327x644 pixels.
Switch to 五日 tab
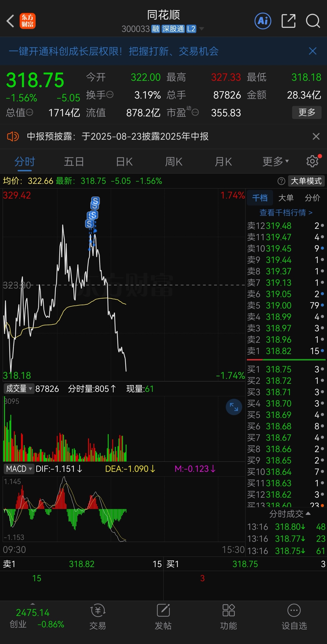[74, 161]
